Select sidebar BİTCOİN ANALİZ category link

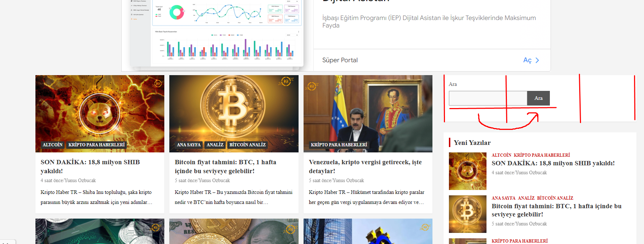pyautogui.click(x=555, y=198)
